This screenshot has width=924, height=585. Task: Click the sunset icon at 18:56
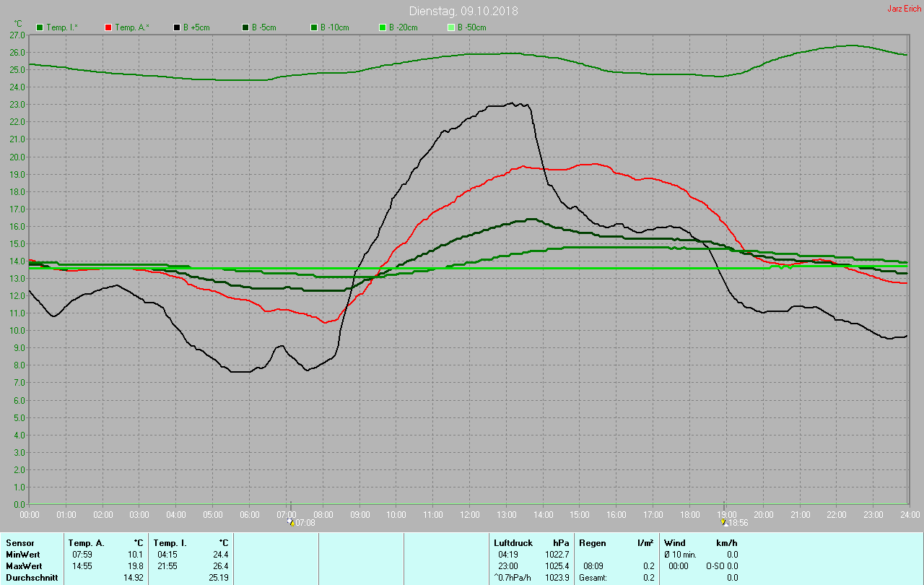point(724,522)
